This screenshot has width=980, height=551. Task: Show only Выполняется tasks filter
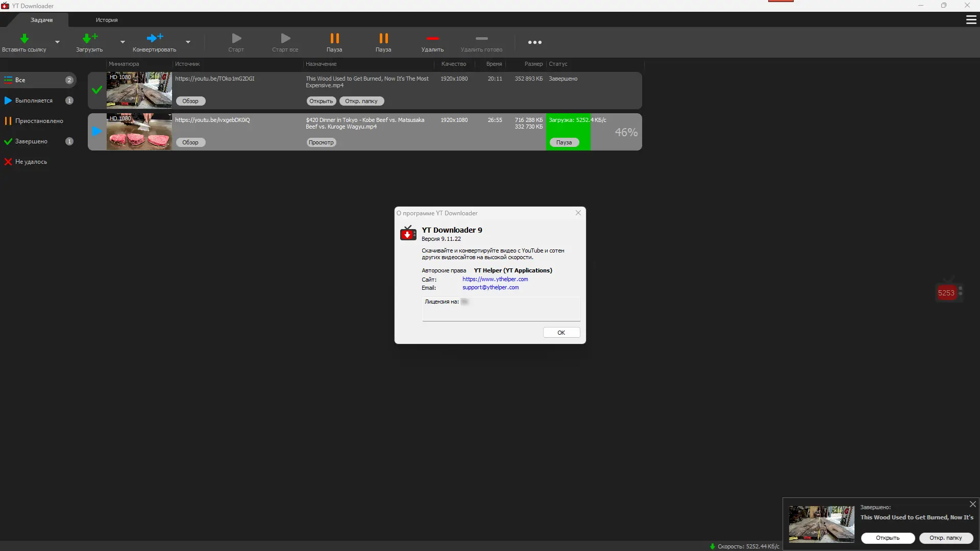[x=34, y=101]
